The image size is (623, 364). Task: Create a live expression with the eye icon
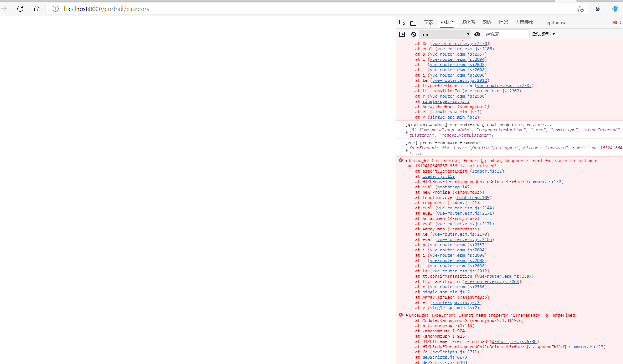tap(477, 34)
